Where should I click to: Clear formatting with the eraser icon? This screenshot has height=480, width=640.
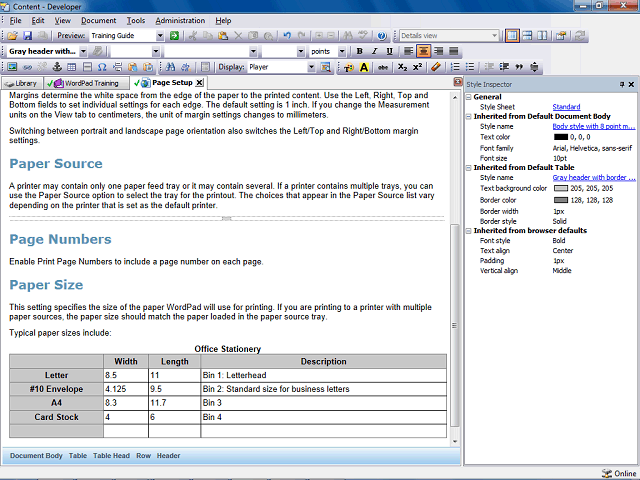(x=436, y=67)
